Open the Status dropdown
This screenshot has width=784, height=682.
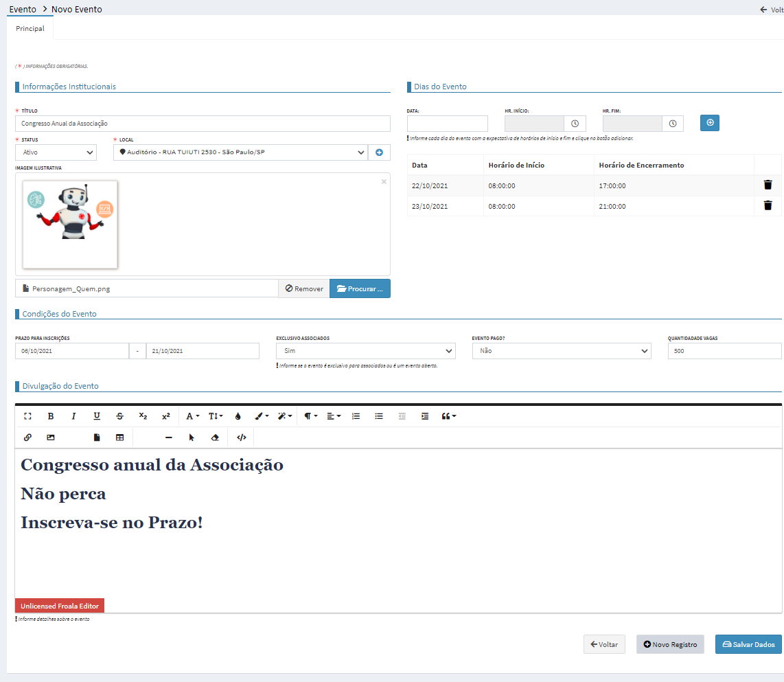56,152
